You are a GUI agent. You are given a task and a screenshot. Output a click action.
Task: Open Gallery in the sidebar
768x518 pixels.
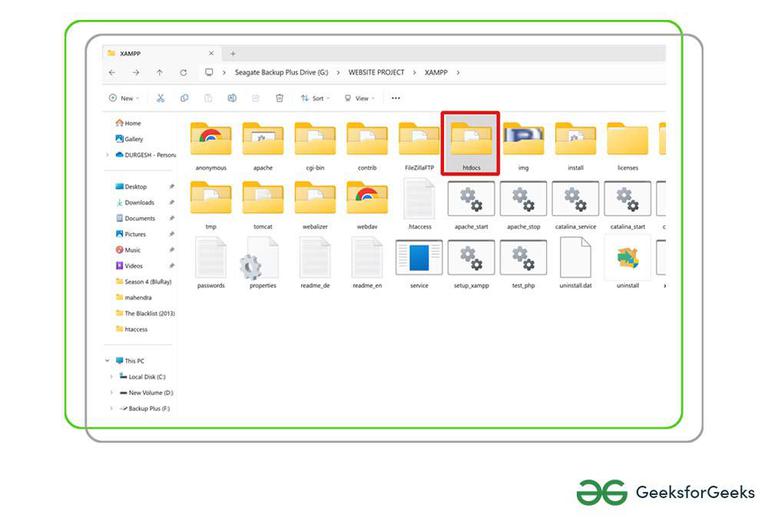tap(129, 139)
